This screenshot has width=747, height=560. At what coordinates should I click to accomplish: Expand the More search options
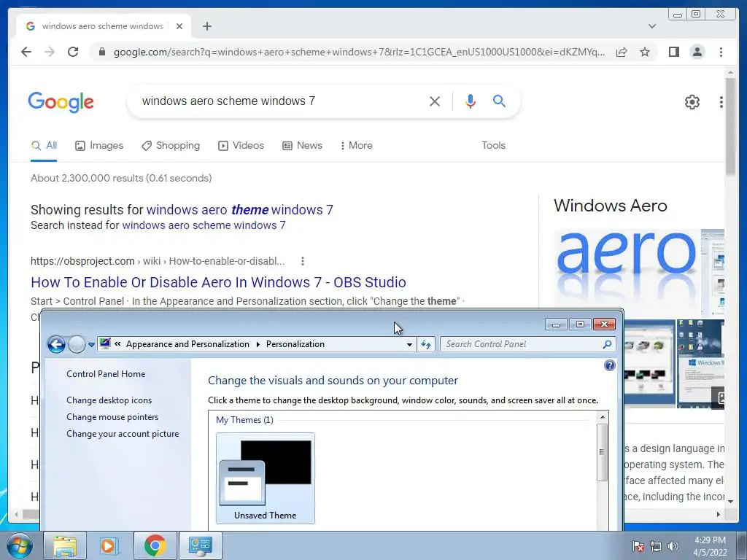click(356, 146)
